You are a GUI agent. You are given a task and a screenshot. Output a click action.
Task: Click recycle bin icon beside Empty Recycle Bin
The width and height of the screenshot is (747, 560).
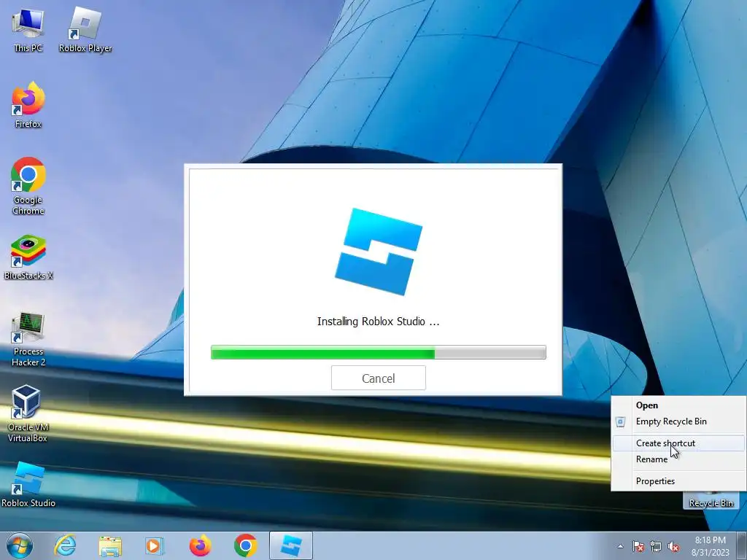620,422
